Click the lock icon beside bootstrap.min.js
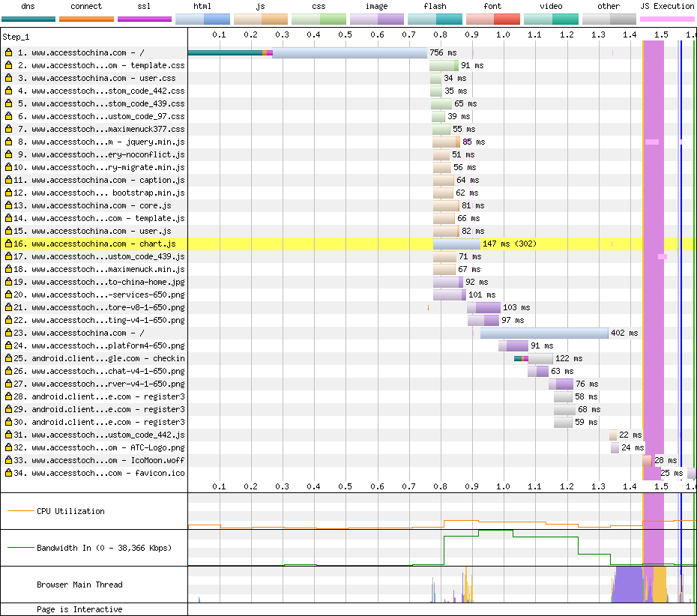 (x=8, y=193)
